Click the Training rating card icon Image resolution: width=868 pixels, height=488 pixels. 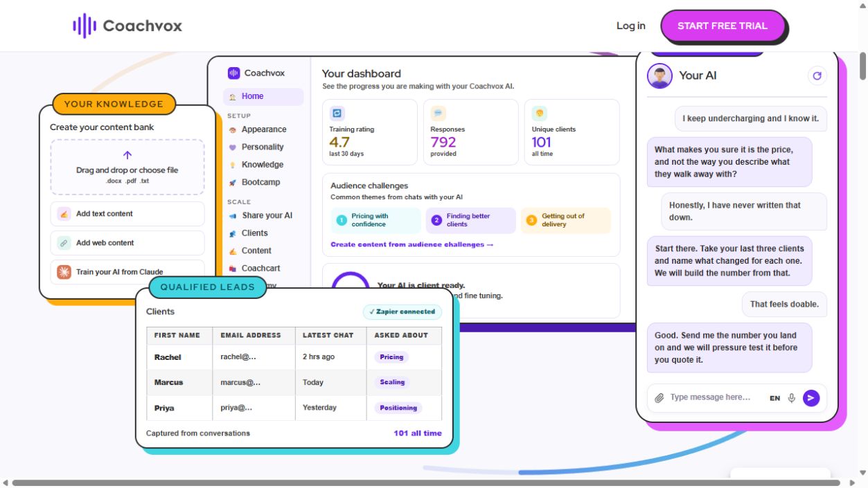[337, 113]
